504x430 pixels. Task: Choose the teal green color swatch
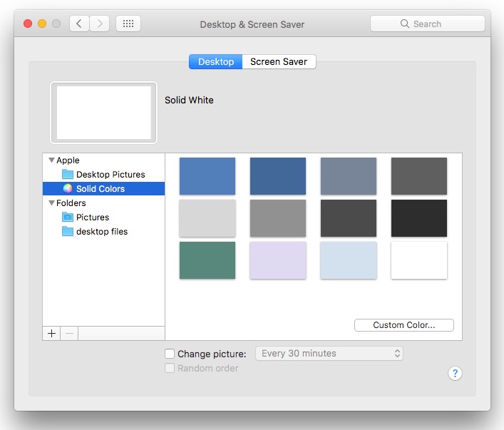coord(207,260)
